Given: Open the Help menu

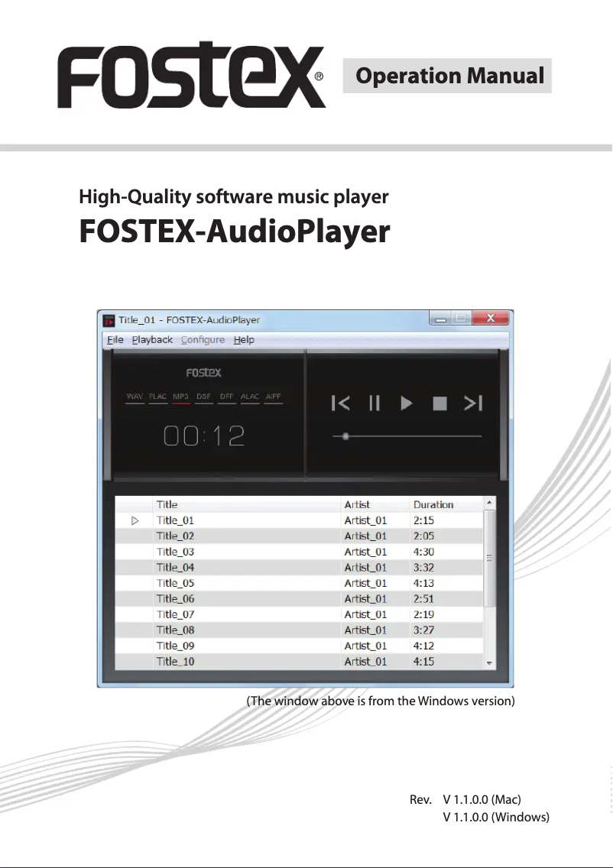Looking at the screenshot, I should (x=244, y=340).
